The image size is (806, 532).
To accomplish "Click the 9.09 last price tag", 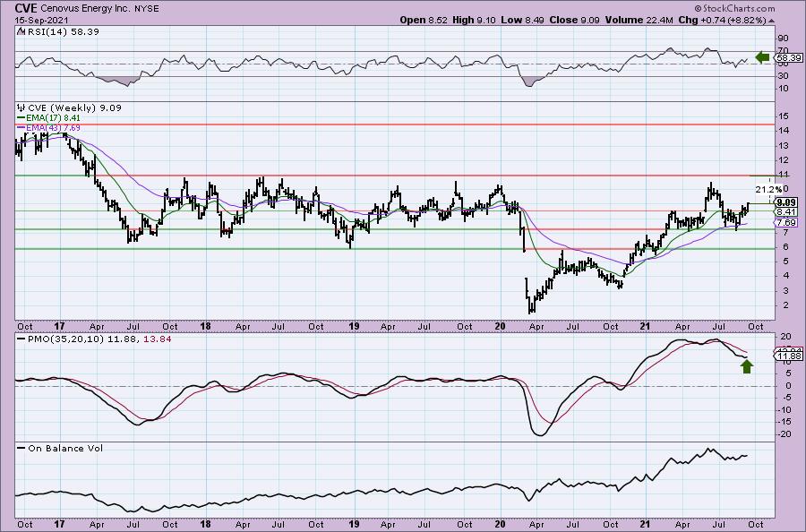I will click(786, 202).
